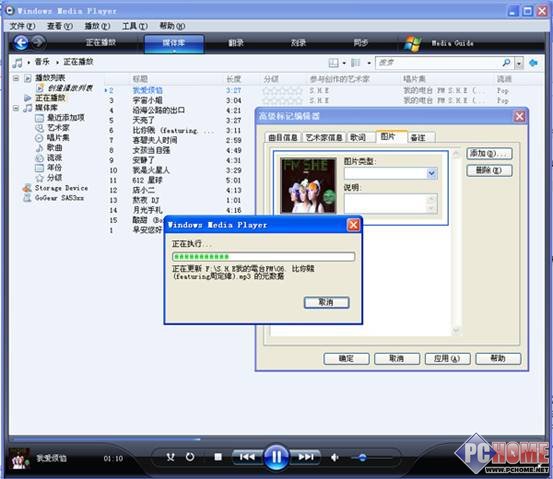
Task: Switch to the 正在播放 top tab
Action: [101, 43]
